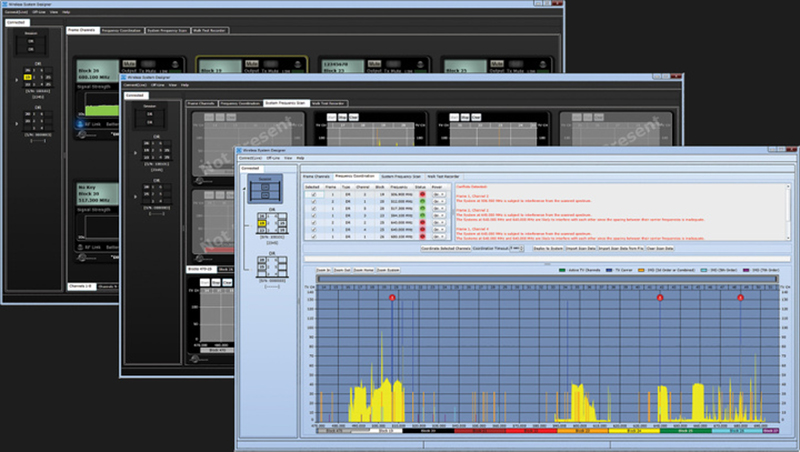The height and width of the screenshot is (452, 800).
Task: Select second receiver frame icon in front window
Action: [x=271, y=267]
